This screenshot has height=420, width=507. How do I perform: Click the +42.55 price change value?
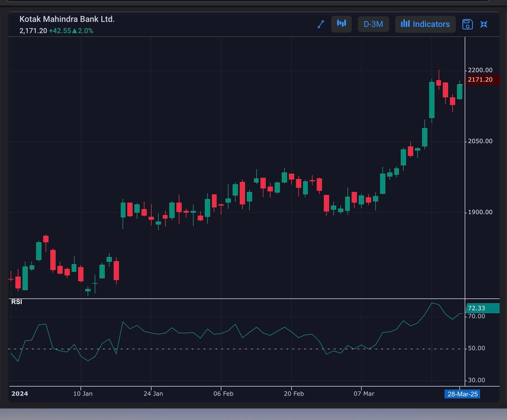(60, 31)
